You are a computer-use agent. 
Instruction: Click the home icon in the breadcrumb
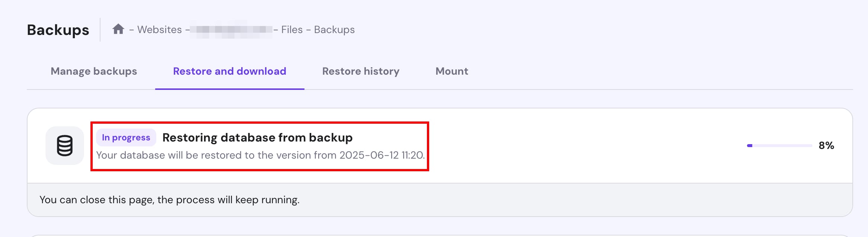tap(118, 29)
